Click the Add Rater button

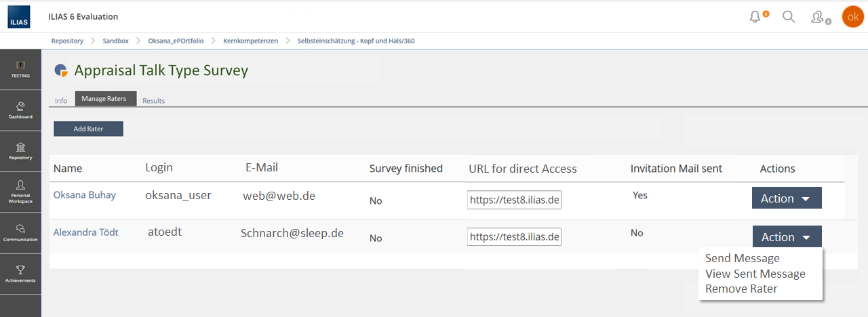(89, 129)
